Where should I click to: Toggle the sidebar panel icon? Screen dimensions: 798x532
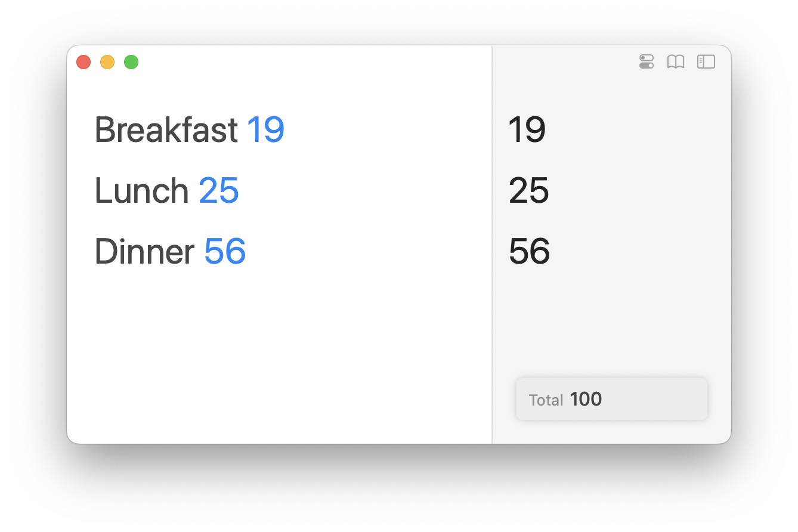tap(706, 61)
